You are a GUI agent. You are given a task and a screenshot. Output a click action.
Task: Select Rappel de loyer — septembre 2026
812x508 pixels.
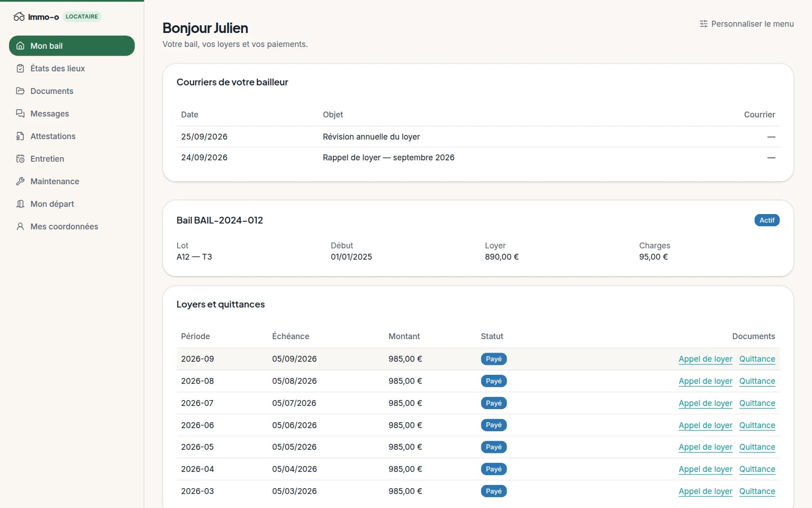click(478, 158)
